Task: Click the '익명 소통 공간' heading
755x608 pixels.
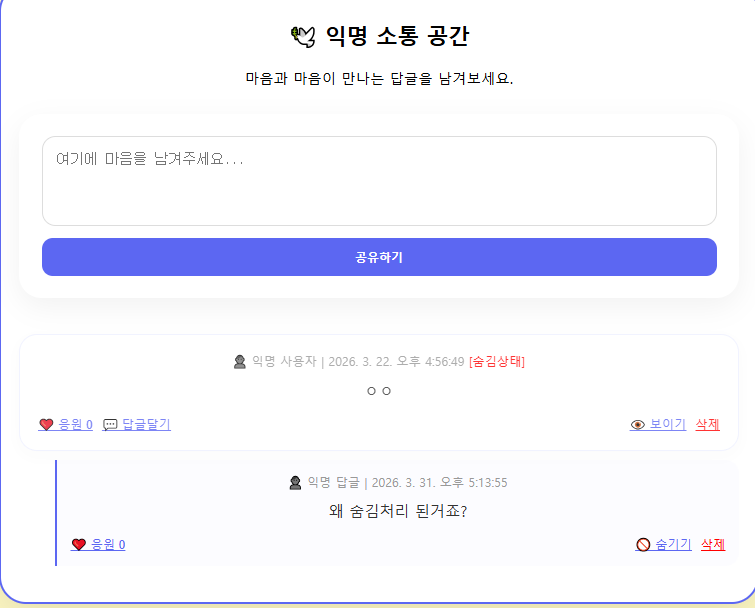Action: pos(397,37)
